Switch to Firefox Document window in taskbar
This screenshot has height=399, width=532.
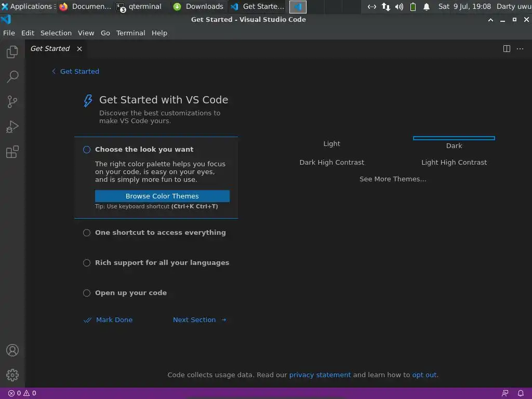[85, 6]
